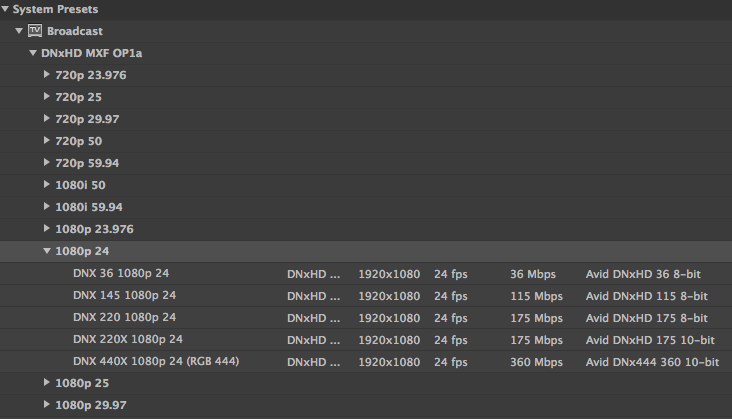Viewport: 732px width, 419px height.
Task: Select the 1080p 29.97 label
Action: coord(91,405)
